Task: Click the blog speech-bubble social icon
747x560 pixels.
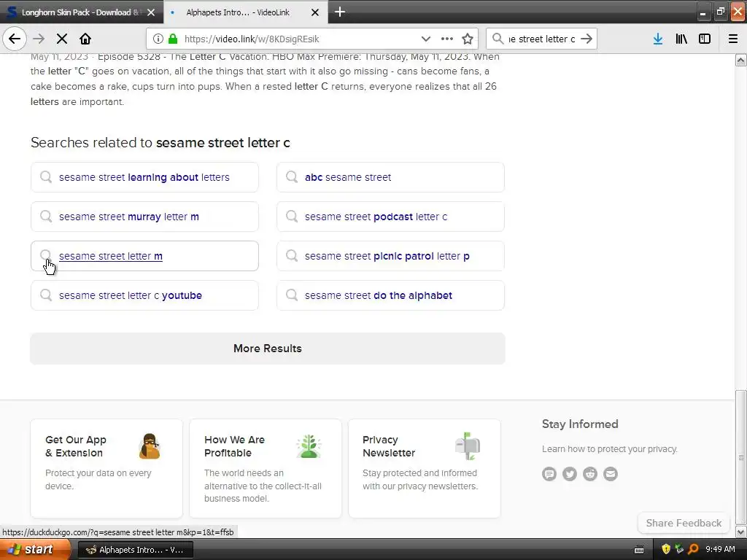Action: tap(549, 474)
